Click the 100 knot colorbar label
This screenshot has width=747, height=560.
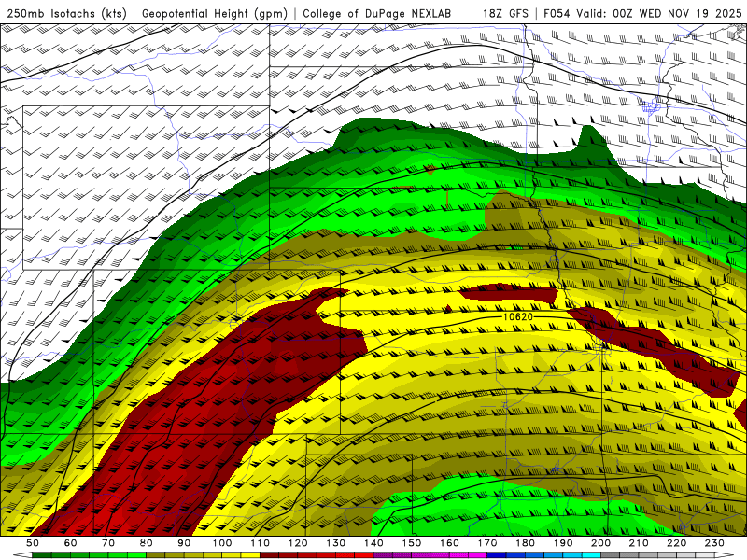tap(222, 543)
